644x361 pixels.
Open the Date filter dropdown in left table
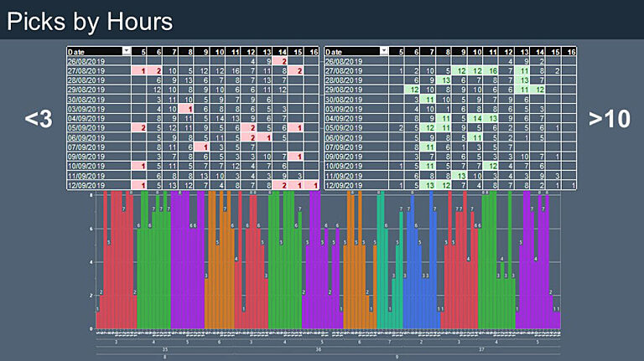click(x=127, y=51)
